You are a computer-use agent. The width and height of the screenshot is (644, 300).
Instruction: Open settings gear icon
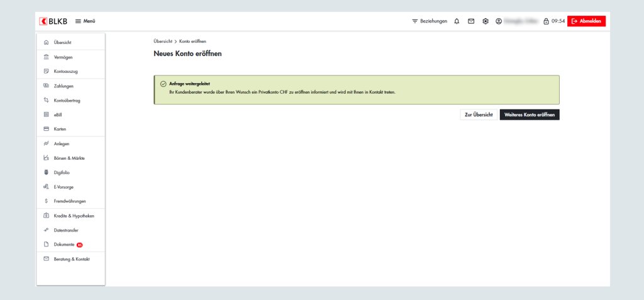coord(486,21)
